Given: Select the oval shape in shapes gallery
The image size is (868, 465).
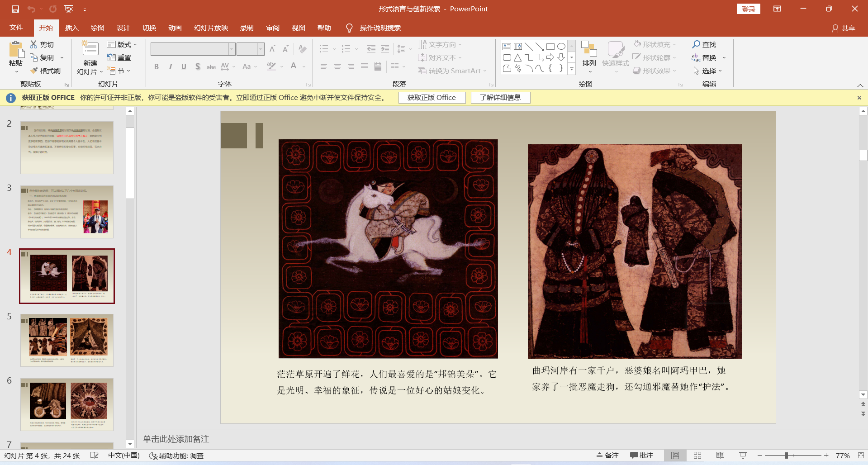Looking at the screenshot, I should (x=561, y=46).
